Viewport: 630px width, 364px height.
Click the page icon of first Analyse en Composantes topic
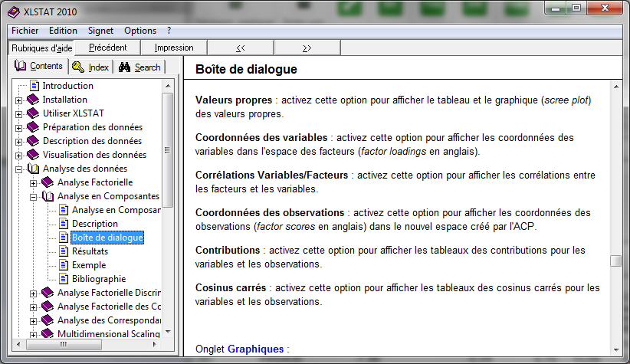tap(64, 210)
